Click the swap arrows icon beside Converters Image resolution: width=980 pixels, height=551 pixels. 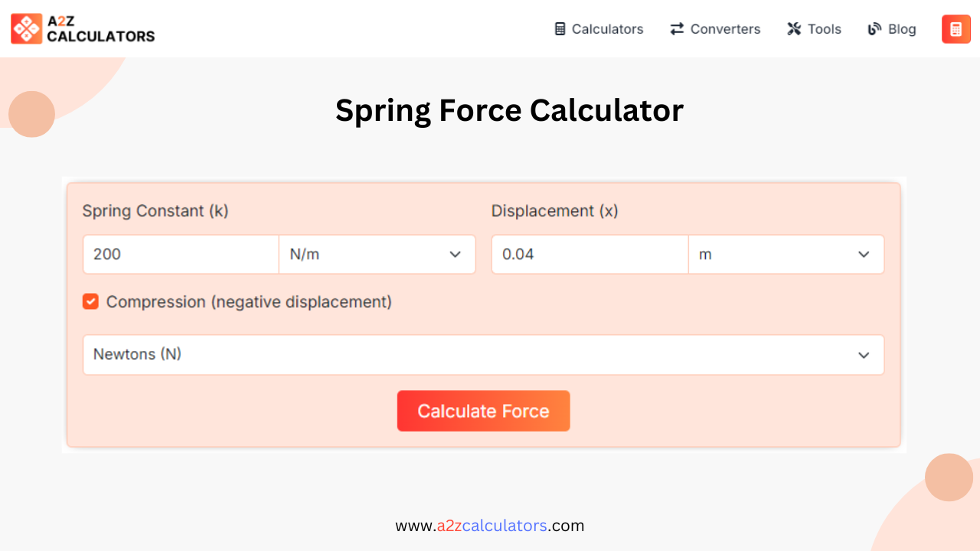(x=676, y=28)
